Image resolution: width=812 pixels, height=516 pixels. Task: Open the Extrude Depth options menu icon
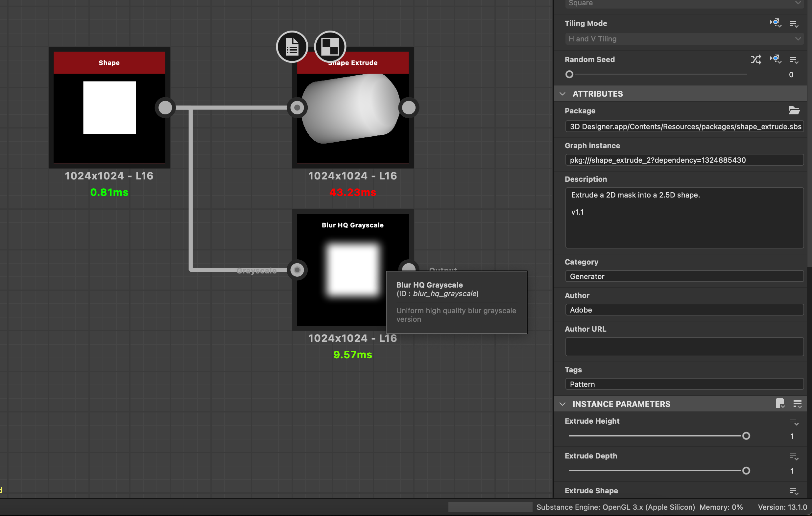click(x=794, y=456)
